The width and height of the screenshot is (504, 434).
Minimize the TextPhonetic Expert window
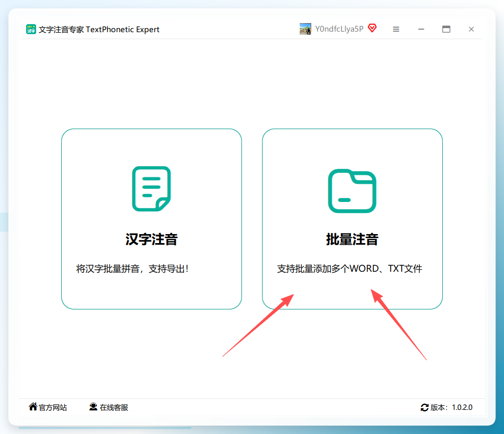(x=421, y=29)
